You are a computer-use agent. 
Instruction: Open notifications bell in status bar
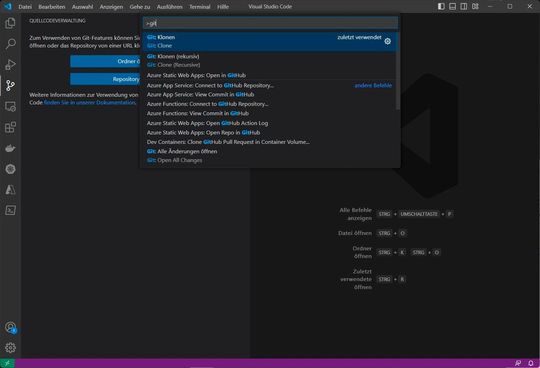(531, 363)
